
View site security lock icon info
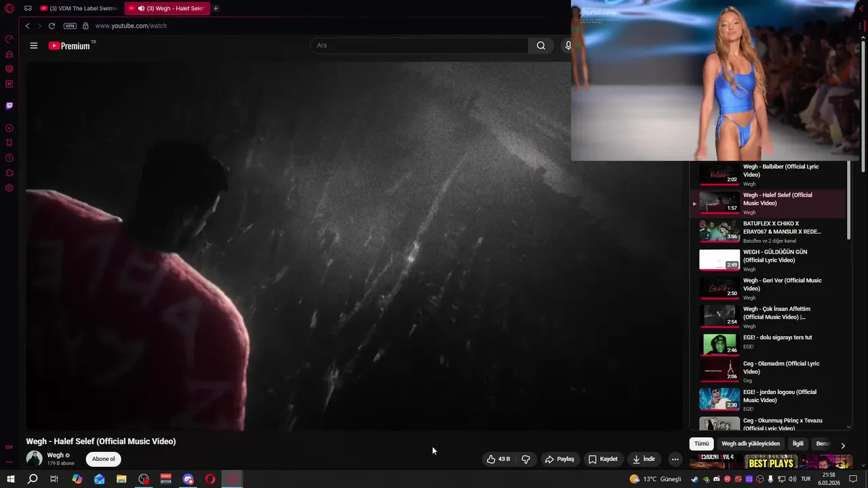point(85,26)
